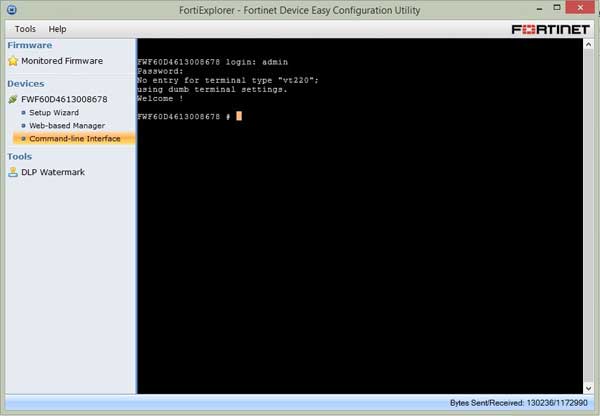Select Command-line Interface item
The width and height of the screenshot is (600, 416).
click(74, 139)
